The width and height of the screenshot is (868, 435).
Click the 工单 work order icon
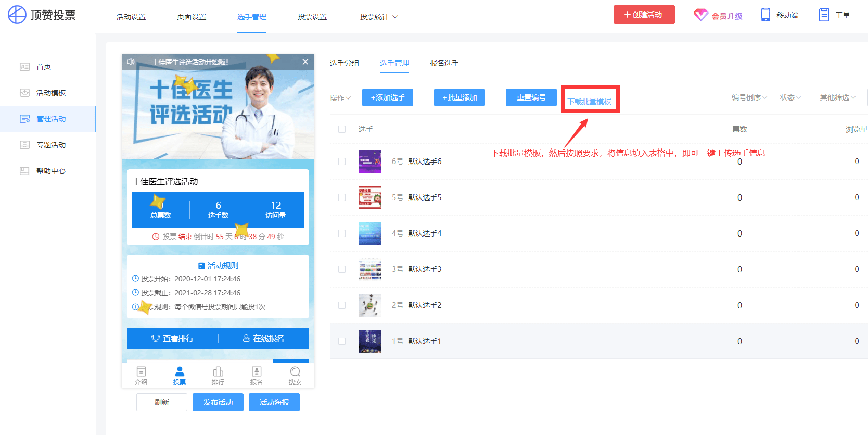coord(824,15)
